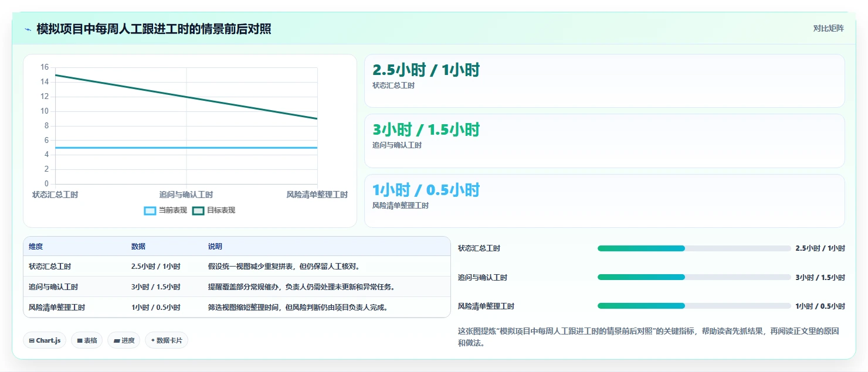Screen dimensions: 868x372
Task: Click the chart x-axis label 追问与确认工时
Action: pyautogui.click(x=187, y=194)
